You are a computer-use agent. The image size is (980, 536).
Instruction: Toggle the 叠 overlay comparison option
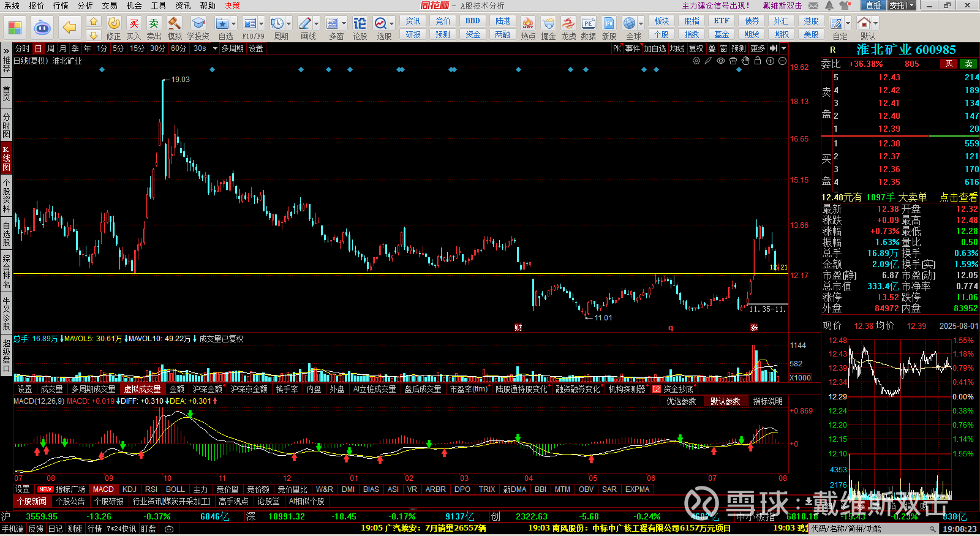tap(712, 48)
